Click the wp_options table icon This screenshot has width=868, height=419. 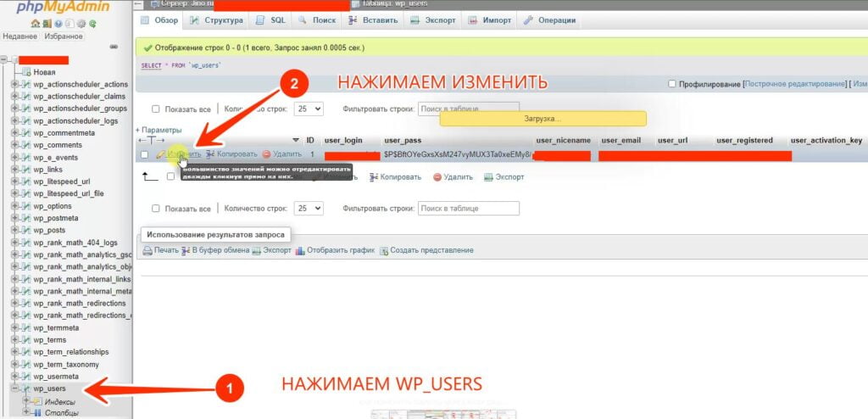(26, 206)
